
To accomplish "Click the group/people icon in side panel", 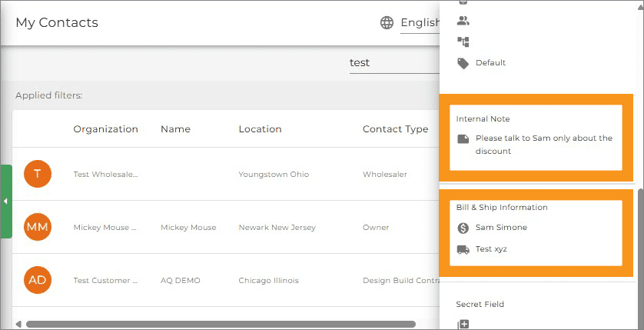I will [x=463, y=21].
